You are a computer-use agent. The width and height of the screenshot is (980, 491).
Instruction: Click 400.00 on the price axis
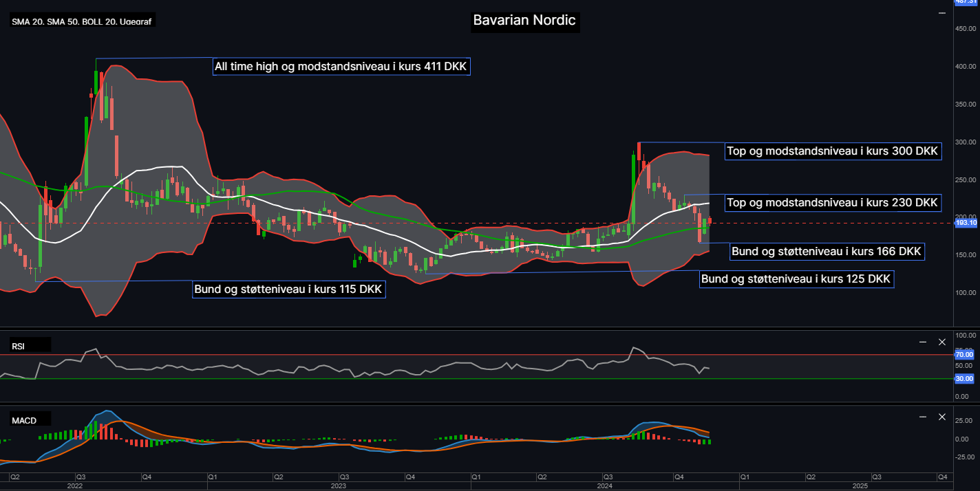point(966,67)
